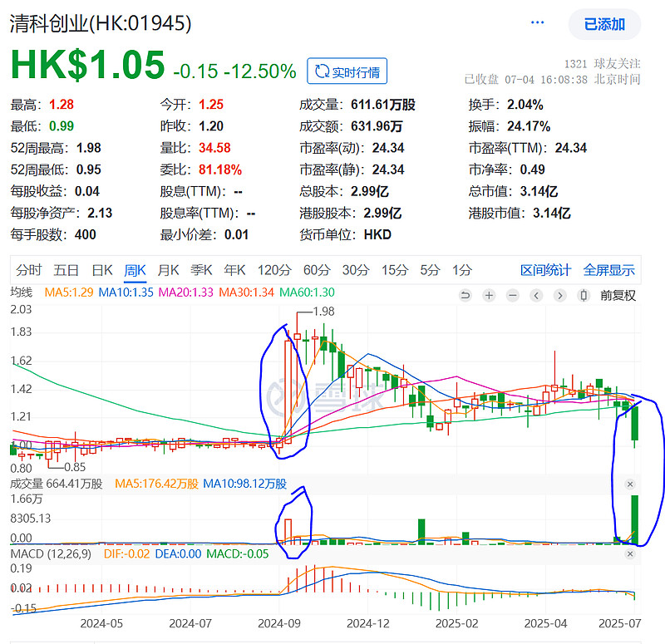Show the 年K chart tab
The image size is (665, 644).
point(234,270)
